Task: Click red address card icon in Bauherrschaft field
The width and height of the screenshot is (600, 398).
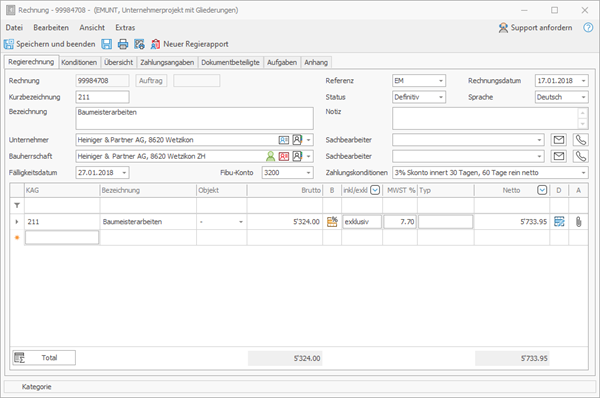Action: click(284, 156)
